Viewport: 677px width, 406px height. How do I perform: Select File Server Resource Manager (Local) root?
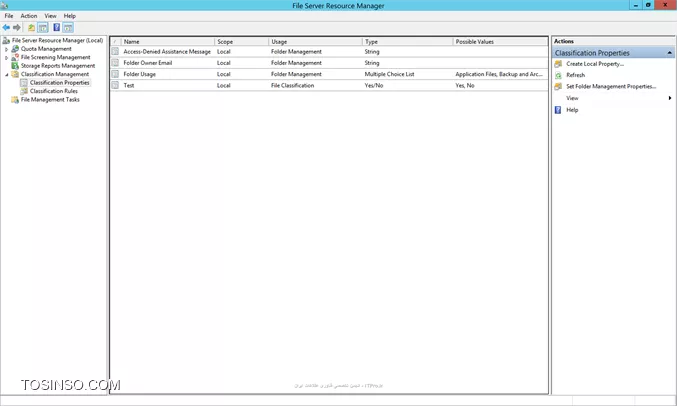[57, 41]
